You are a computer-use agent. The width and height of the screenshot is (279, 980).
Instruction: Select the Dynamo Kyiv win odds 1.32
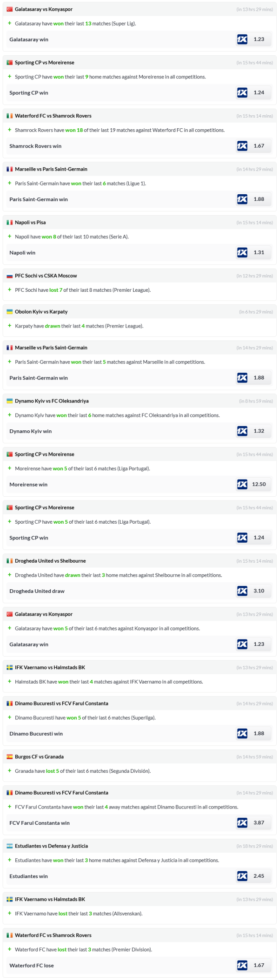tap(259, 431)
